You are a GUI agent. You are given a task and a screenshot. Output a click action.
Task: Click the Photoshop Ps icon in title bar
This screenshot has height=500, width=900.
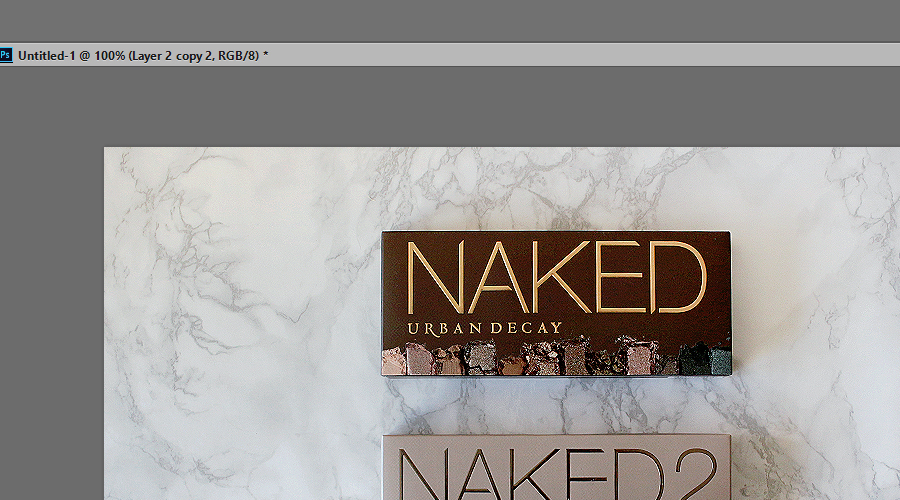tap(6, 55)
